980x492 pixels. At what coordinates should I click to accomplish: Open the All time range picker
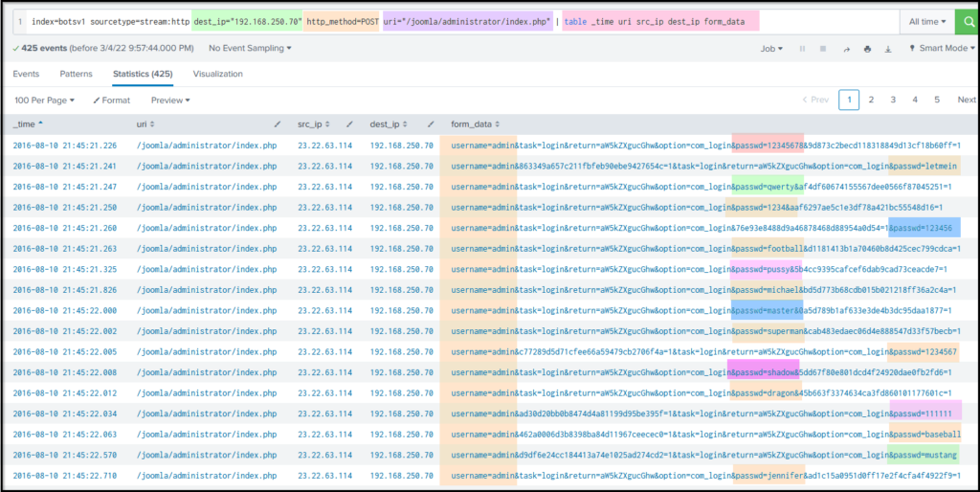(927, 22)
